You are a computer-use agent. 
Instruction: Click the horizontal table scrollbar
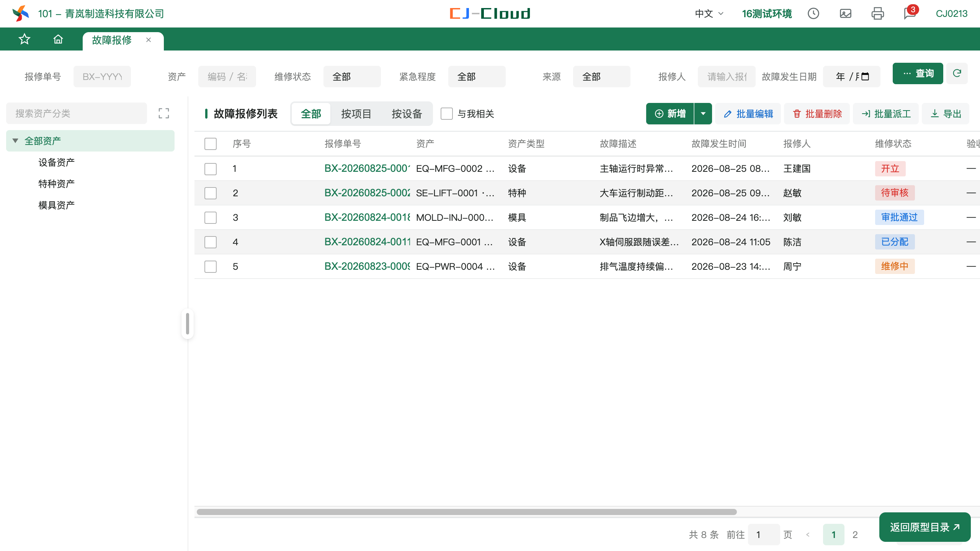coord(466,512)
